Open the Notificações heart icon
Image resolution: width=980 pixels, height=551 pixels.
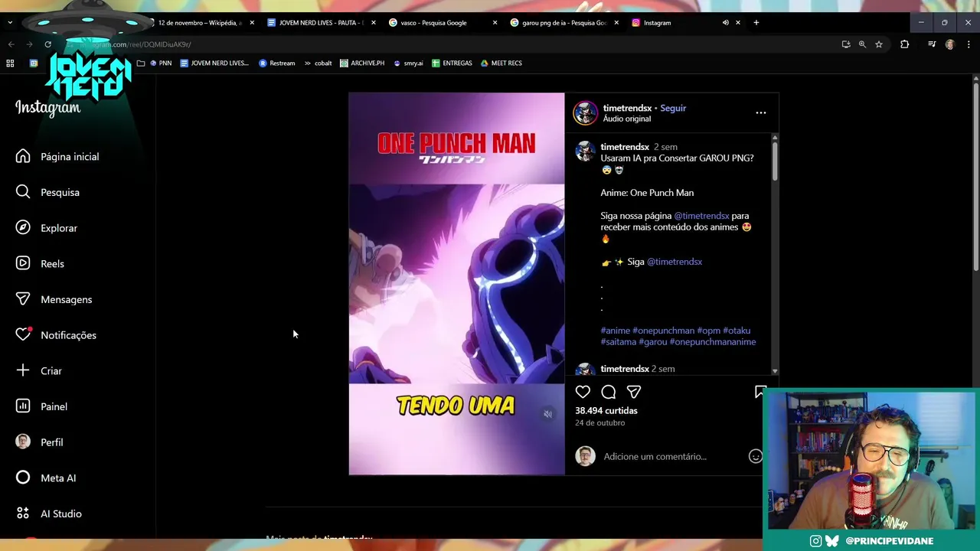click(23, 335)
